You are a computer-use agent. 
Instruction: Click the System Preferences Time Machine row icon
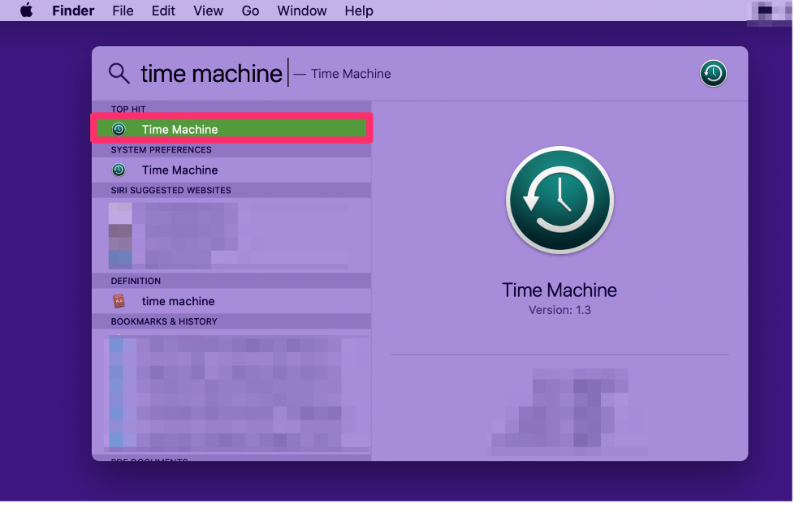(x=119, y=170)
